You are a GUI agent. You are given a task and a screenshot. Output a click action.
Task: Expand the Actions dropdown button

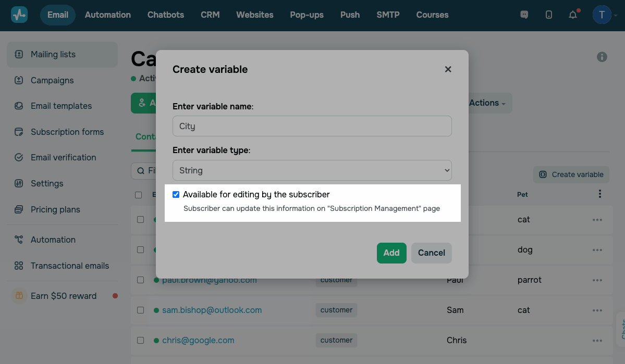487,103
